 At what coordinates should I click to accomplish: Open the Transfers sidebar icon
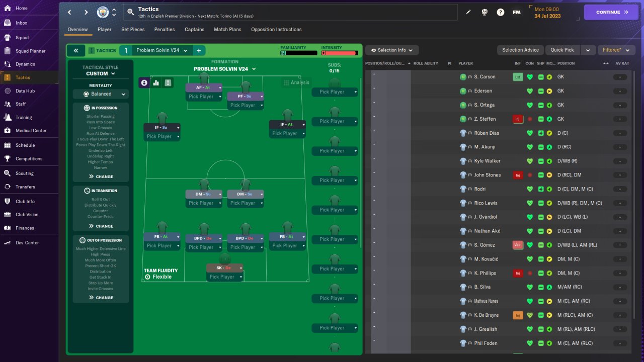[8, 187]
